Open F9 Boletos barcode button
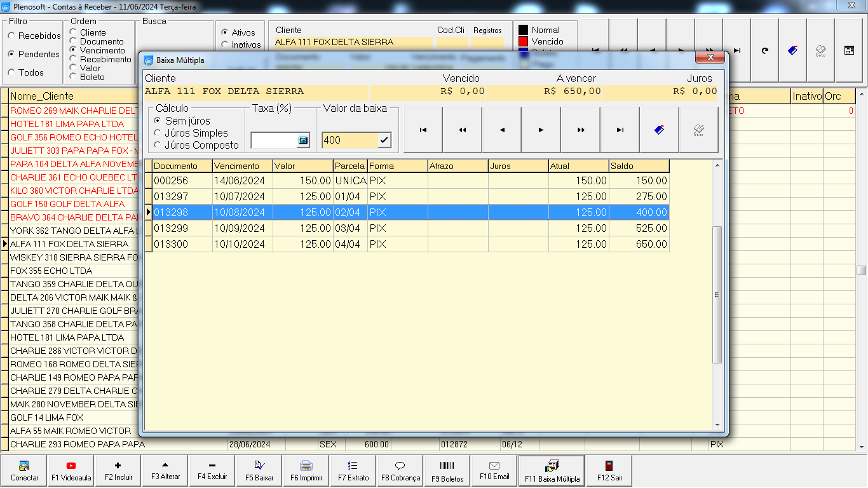 (447, 471)
